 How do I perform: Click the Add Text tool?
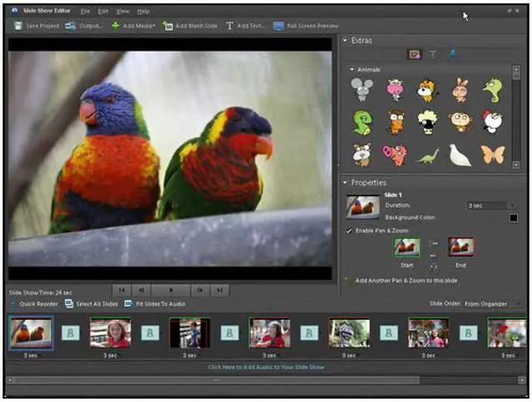pyautogui.click(x=244, y=26)
